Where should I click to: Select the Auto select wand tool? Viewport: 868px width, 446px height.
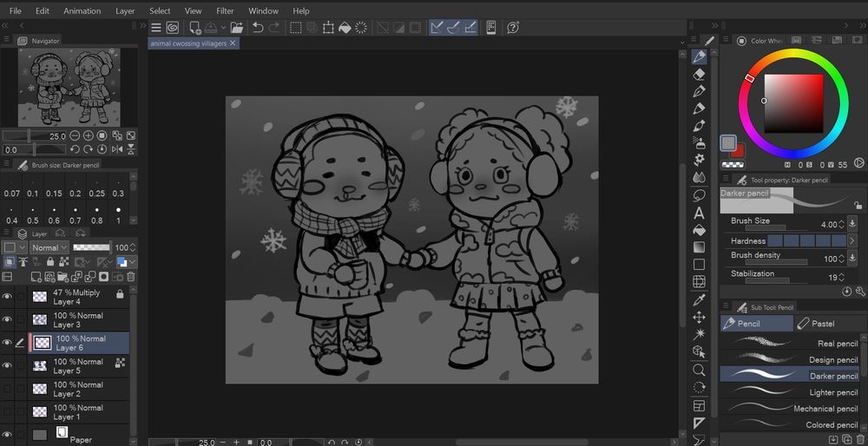pyautogui.click(x=699, y=334)
